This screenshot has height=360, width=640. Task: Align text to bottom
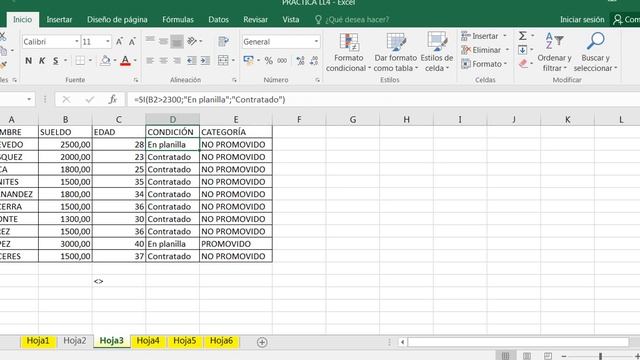point(177,41)
